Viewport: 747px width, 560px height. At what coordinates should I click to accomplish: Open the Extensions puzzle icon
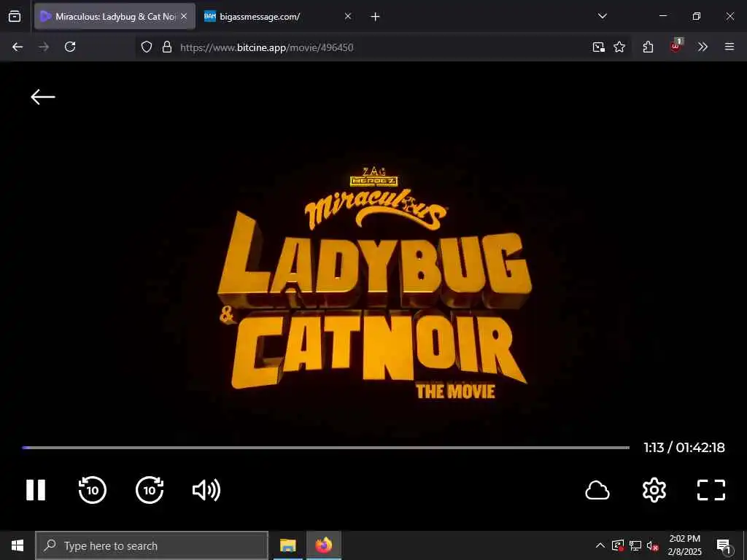tap(648, 47)
